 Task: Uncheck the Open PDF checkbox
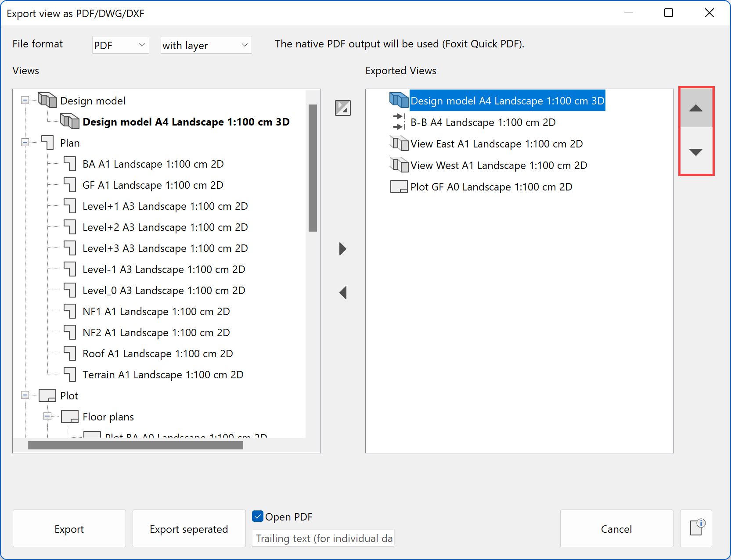pos(258,517)
